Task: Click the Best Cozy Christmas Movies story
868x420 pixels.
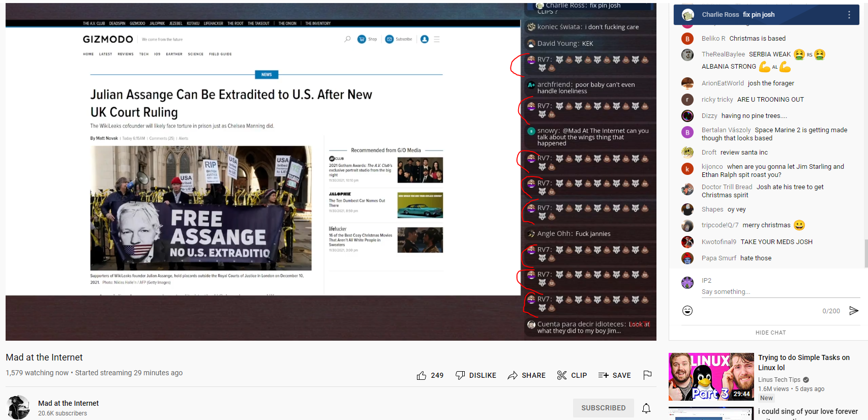Action: coord(385,239)
